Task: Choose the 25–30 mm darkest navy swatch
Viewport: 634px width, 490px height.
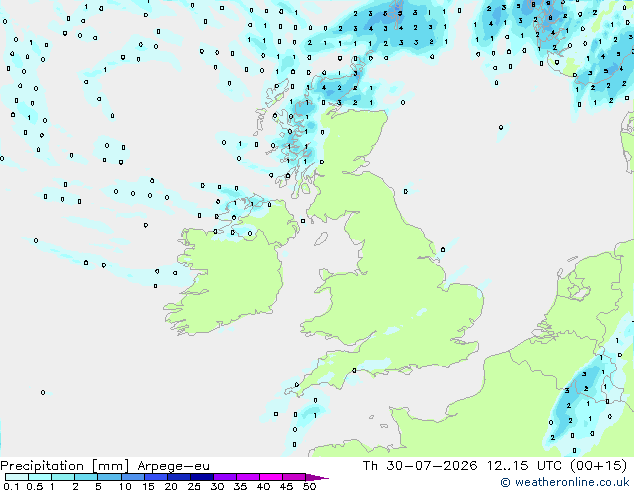Action: pyautogui.click(x=202, y=477)
